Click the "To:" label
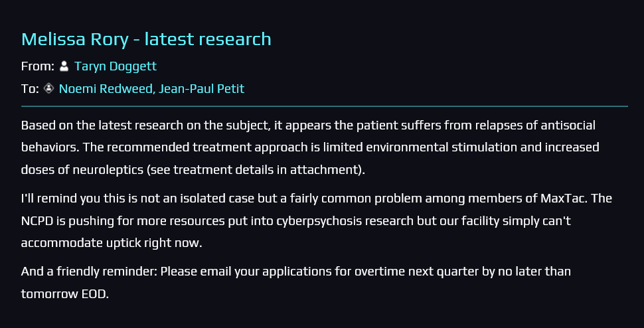Image resolution: width=644 pixels, height=328 pixels. (30, 88)
